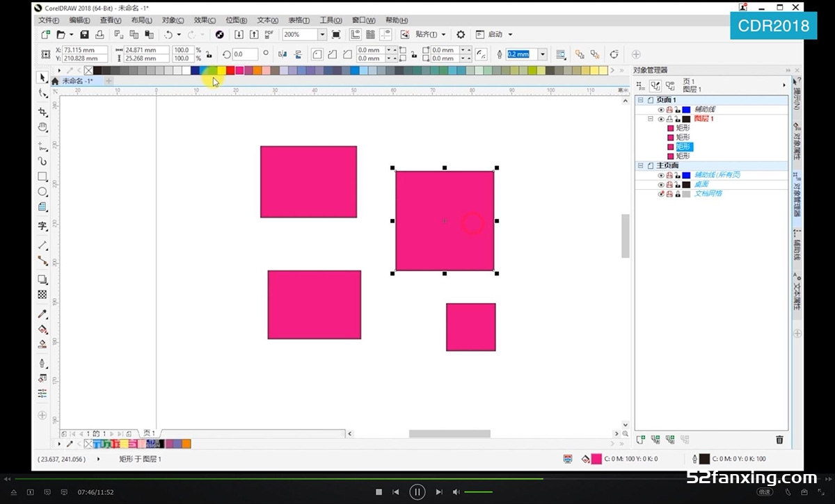The width and height of the screenshot is (835, 504).
Task: Open Object Manager flyout arrow menu
Action: 784,85
